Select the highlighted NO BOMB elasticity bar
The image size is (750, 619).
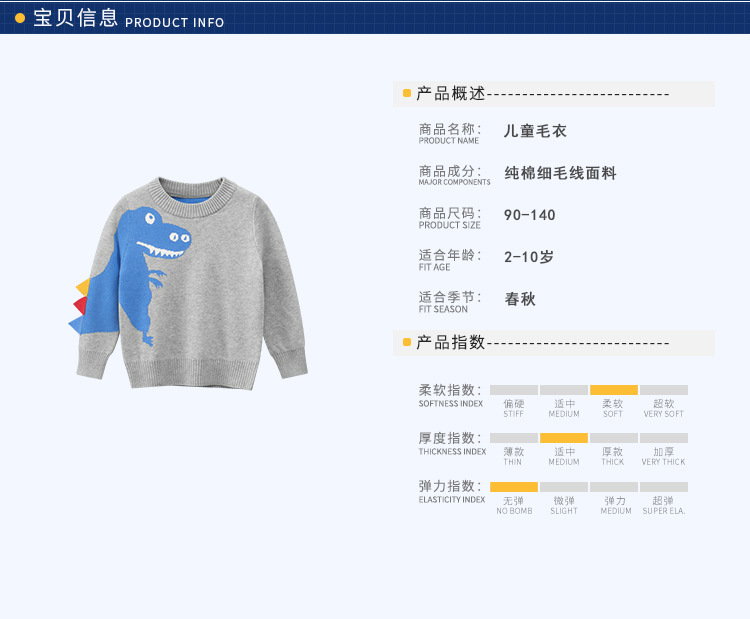click(514, 487)
